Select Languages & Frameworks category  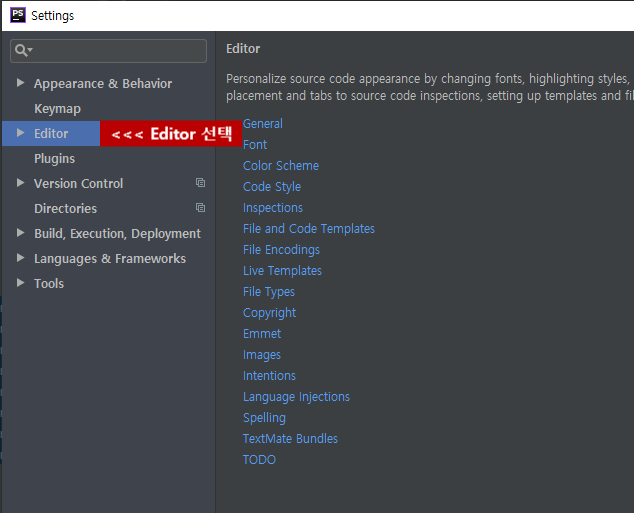pos(110,259)
